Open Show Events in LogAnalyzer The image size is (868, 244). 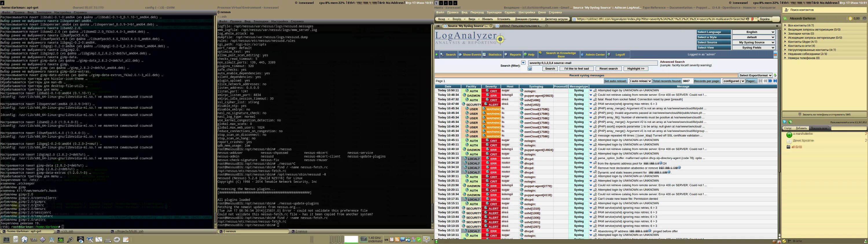click(470, 55)
